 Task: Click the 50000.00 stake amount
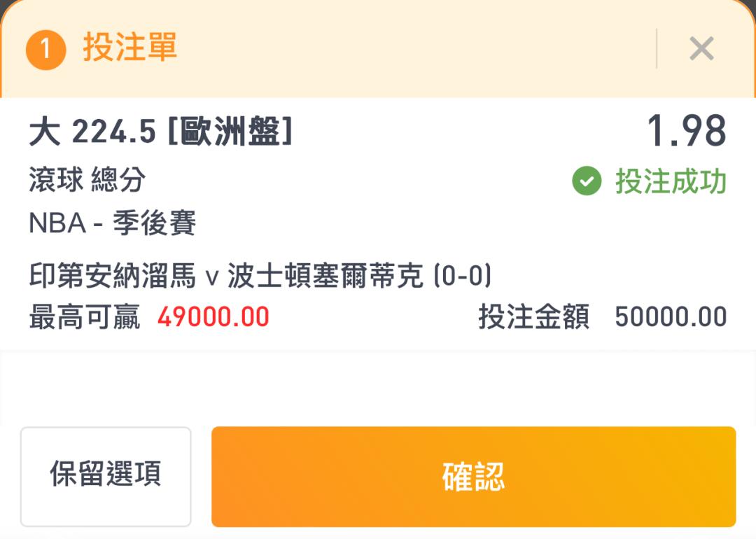[671, 316]
